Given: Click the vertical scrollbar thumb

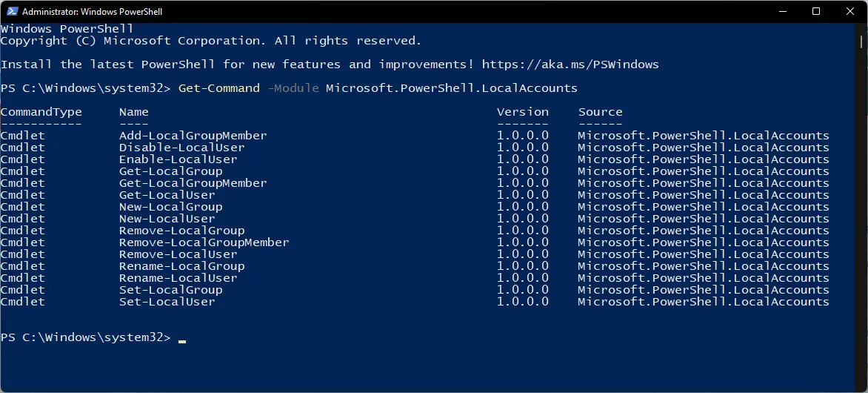Looking at the screenshot, I should coord(862,42).
